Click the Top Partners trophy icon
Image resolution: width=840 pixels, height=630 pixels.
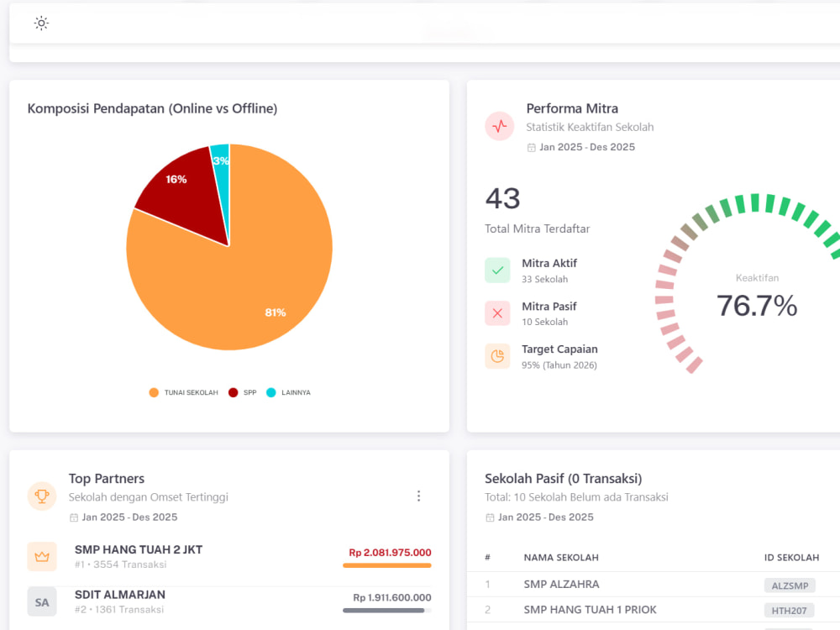[x=42, y=496]
